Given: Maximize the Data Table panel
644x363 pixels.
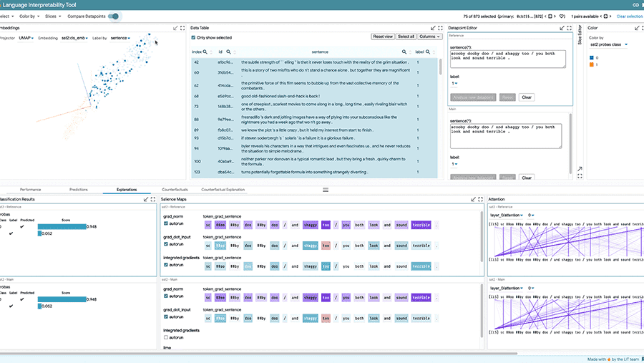Looking at the screenshot, I should tap(440, 28).
